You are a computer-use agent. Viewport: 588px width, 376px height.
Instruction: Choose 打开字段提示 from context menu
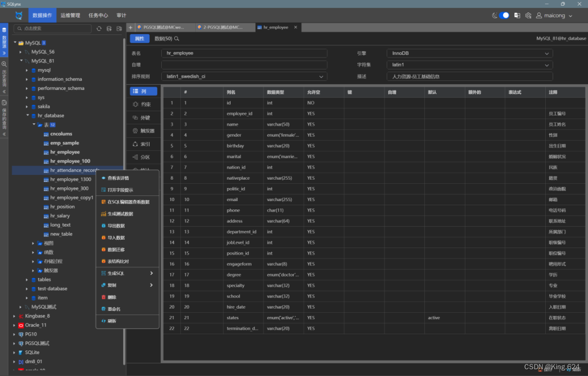[x=127, y=190]
